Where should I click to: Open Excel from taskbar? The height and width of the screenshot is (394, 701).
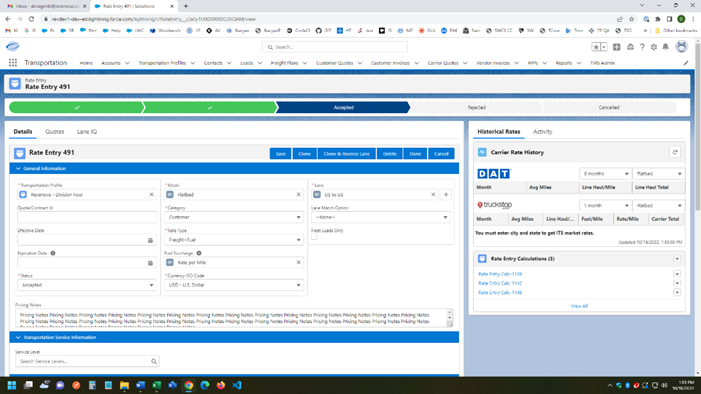[x=156, y=385]
